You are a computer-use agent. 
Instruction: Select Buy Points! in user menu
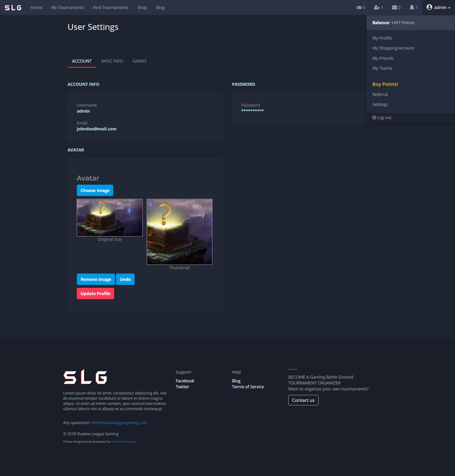point(385,84)
